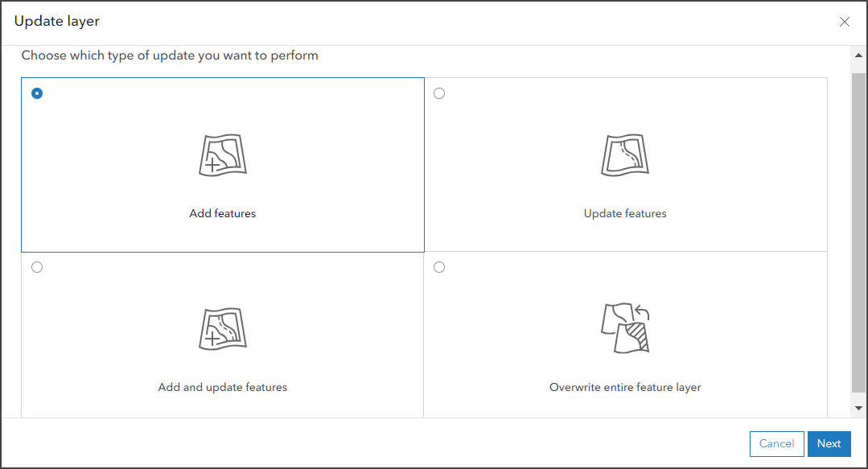Click the Choose which type of update heading

tap(170, 56)
